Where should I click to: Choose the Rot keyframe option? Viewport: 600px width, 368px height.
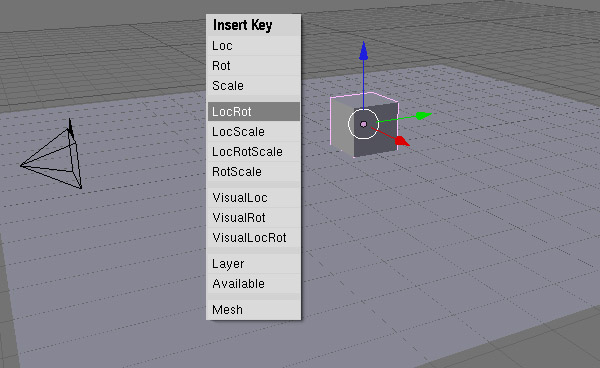254,66
